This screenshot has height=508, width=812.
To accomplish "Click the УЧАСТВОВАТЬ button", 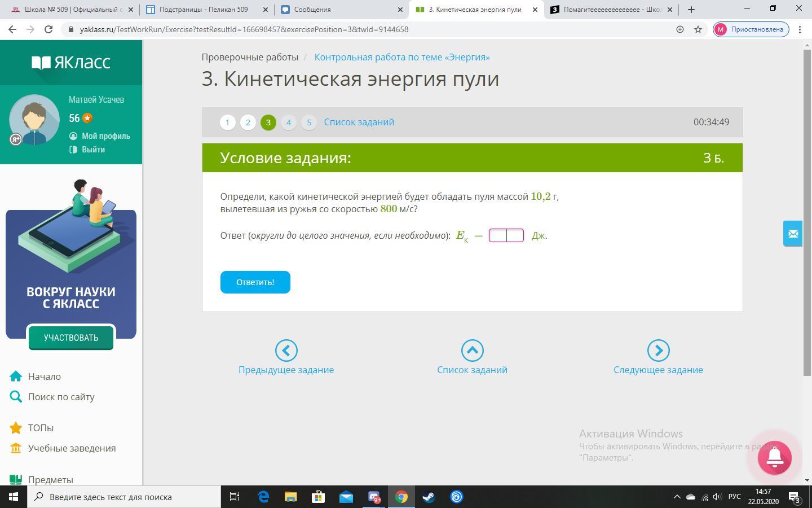I will [x=71, y=338].
